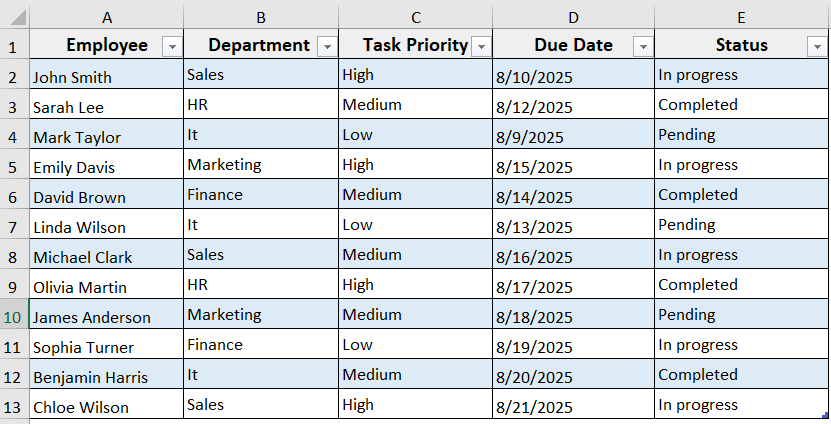This screenshot has height=424, width=831.
Task: Open the Employee column filter dropdown
Action: (171, 46)
